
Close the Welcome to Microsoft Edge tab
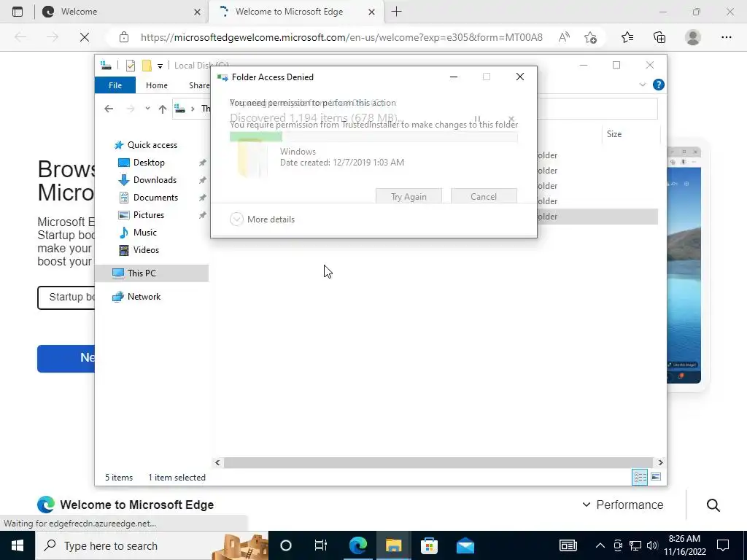point(371,12)
